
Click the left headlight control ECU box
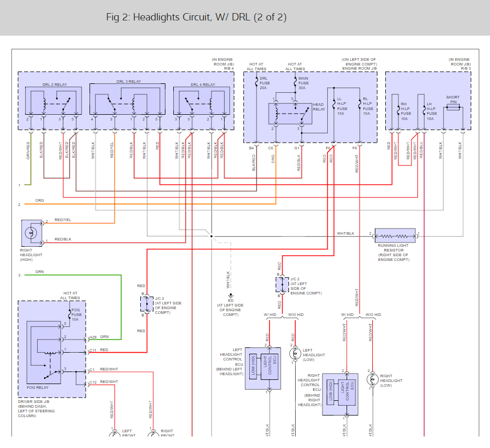click(x=263, y=368)
